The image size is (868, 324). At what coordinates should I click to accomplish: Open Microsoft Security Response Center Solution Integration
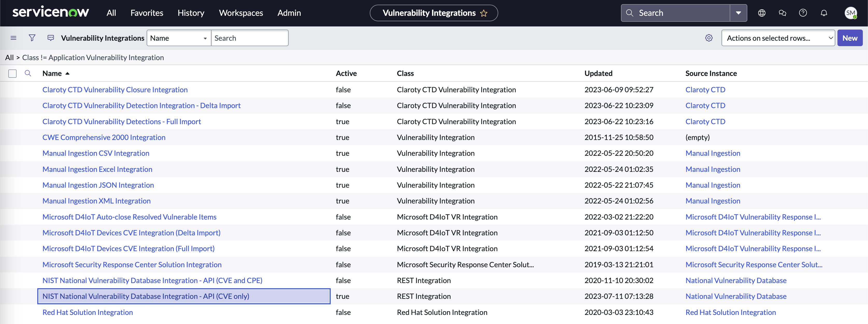[132, 264]
